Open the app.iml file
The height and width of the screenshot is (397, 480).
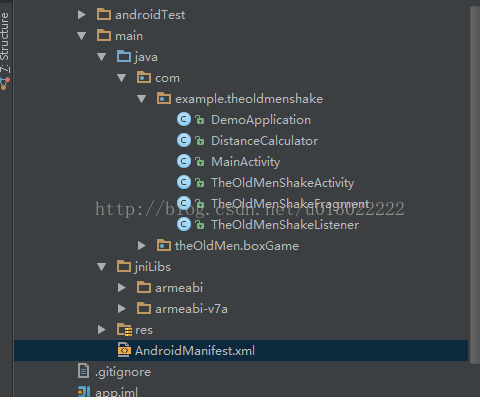[x=116, y=392]
